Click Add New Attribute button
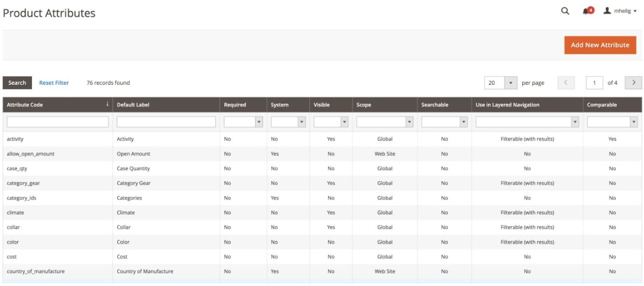644x286 pixels. click(x=600, y=45)
